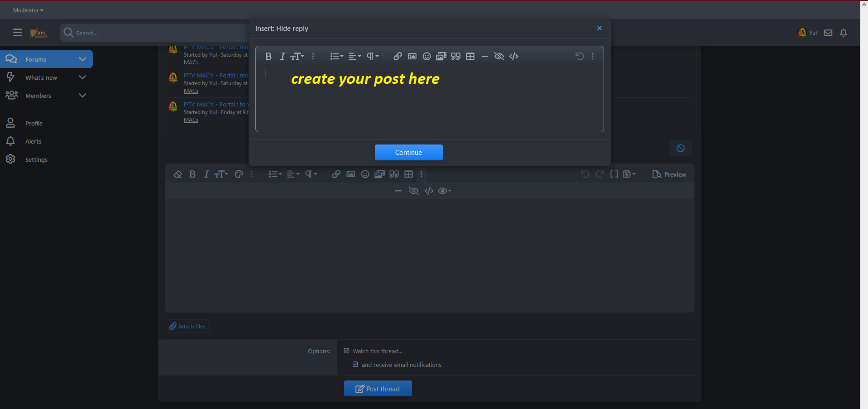
Task: Toggle Watch this thread checkbox
Action: (x=346, y=351)
